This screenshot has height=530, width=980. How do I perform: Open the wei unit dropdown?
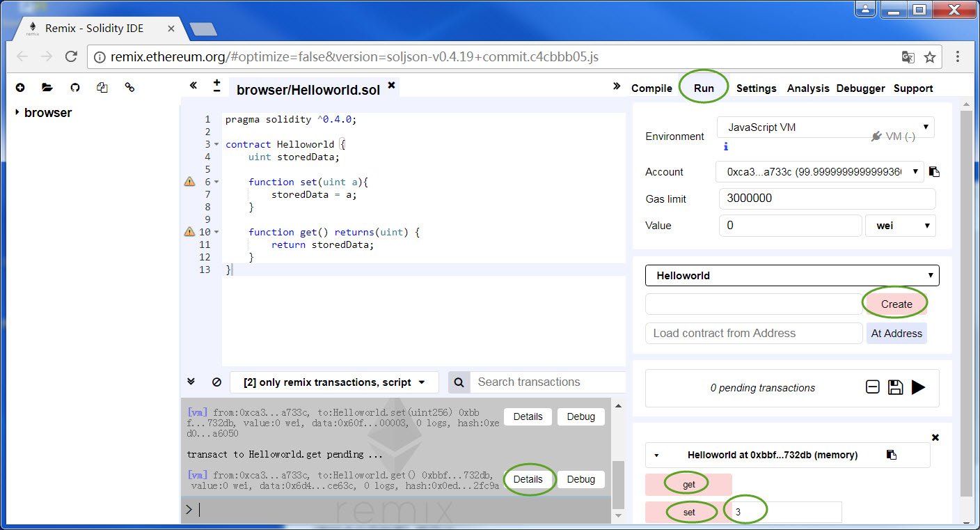click(901, 226)
